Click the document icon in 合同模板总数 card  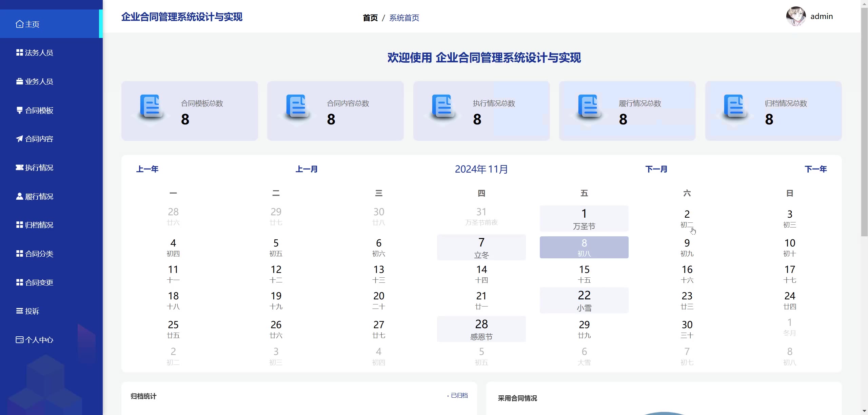click(151, 106)
